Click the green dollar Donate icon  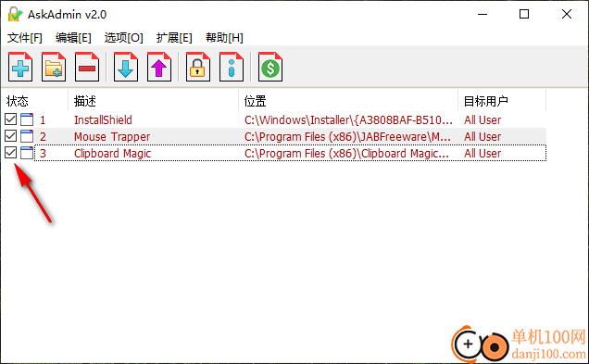point(270,67)
